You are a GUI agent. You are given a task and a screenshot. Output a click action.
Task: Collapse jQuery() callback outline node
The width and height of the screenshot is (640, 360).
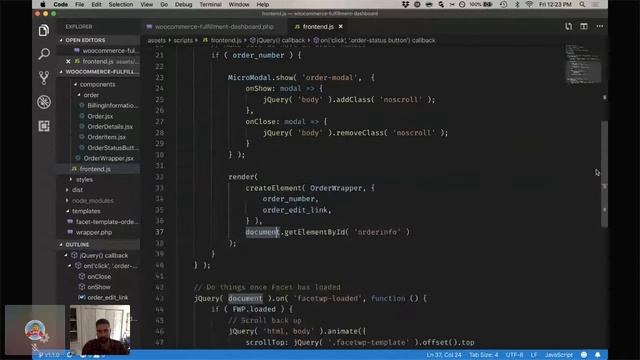click(66, 255)
